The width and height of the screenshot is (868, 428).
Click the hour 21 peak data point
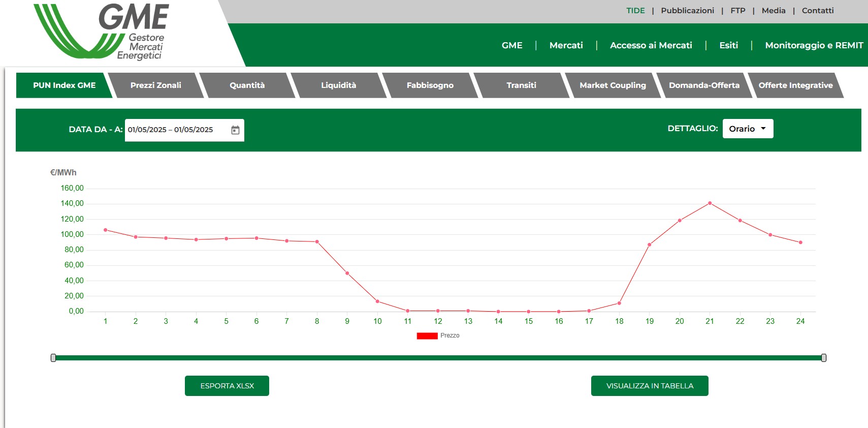click(x=710, y=203)
